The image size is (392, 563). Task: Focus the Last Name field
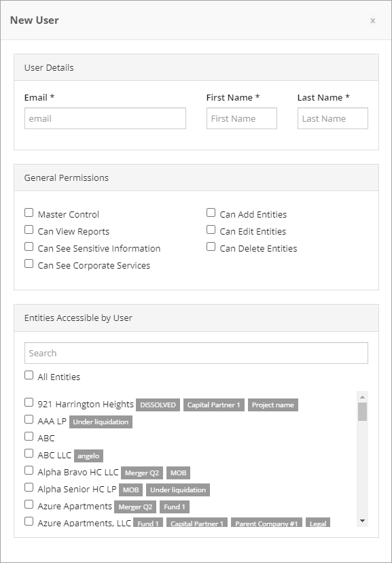pos(333,118)
